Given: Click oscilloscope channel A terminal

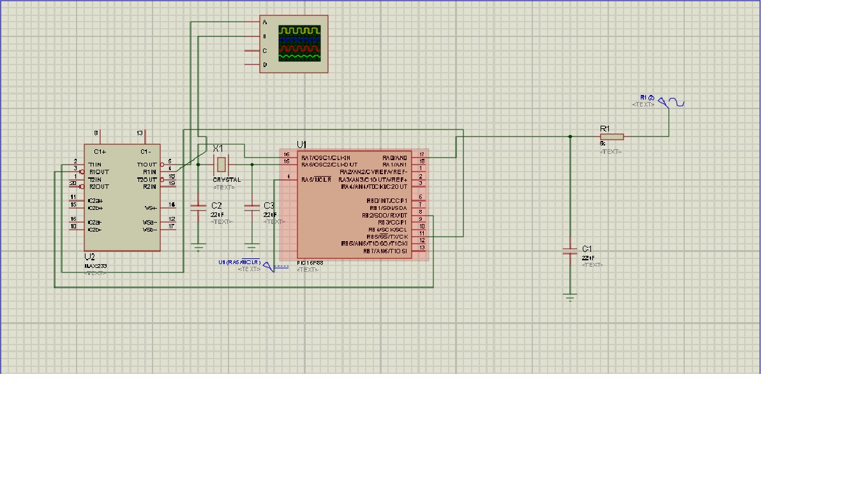Looking at the screenshot, I should (x=253, y=22).
